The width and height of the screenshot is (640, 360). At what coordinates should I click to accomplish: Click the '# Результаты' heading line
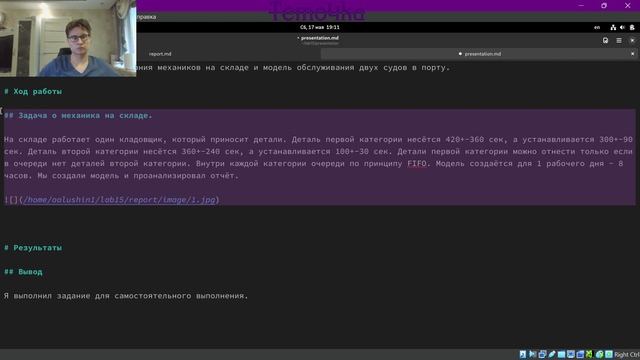(x=33, y=248)
